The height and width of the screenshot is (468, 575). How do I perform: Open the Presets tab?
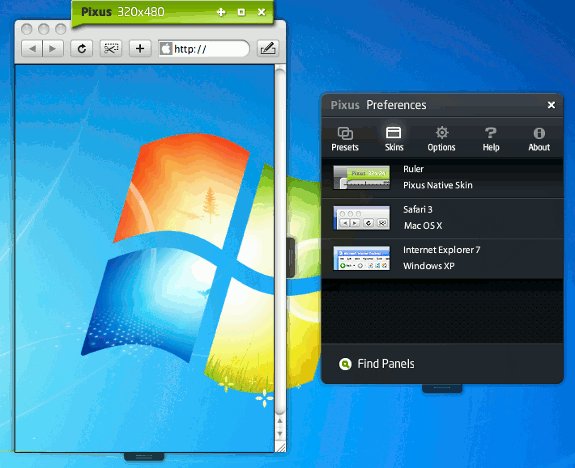tap(345, 139)
